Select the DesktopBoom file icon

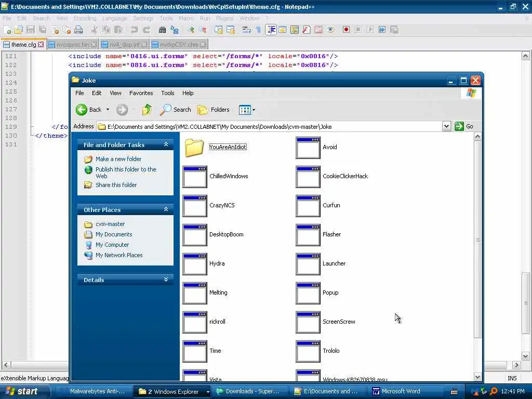(x=195, y=235)
